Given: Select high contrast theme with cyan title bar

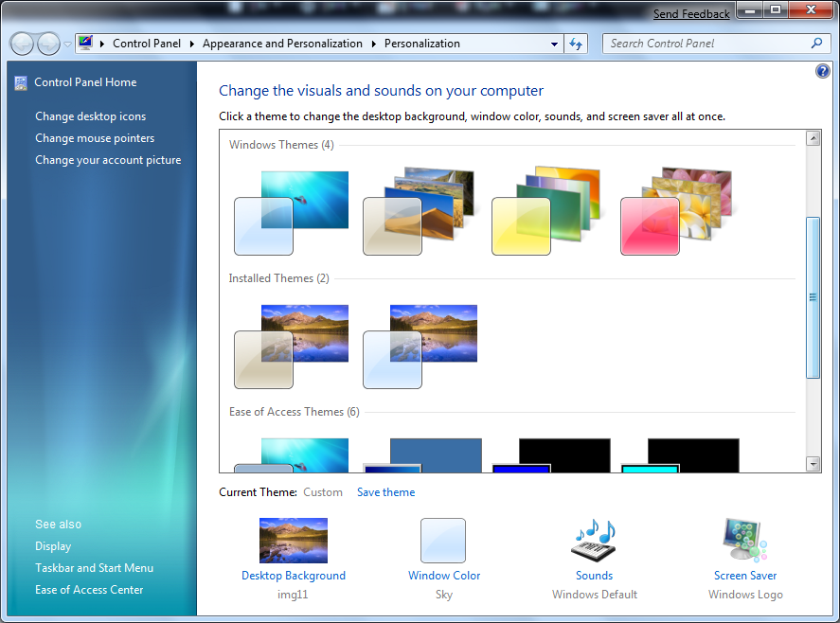Looking at the screenshot, I should tap(679, 455).
